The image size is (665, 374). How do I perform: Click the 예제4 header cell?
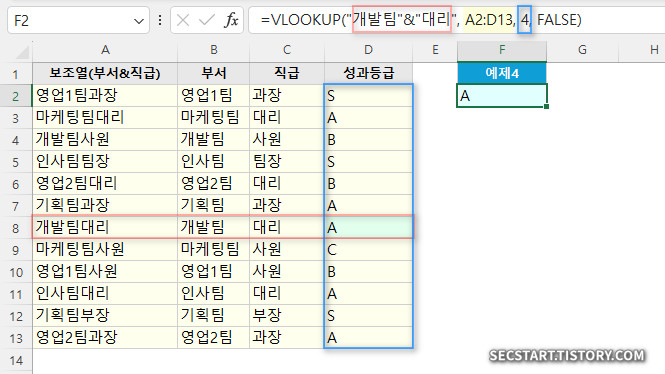click(x=502, y=73)
